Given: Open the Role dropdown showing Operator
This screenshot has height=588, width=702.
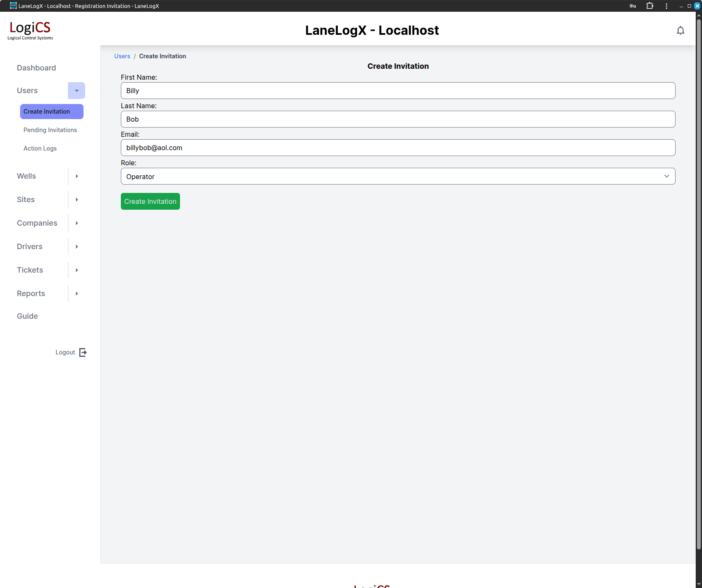Looking at the screenshot, I should coord(398,177).
